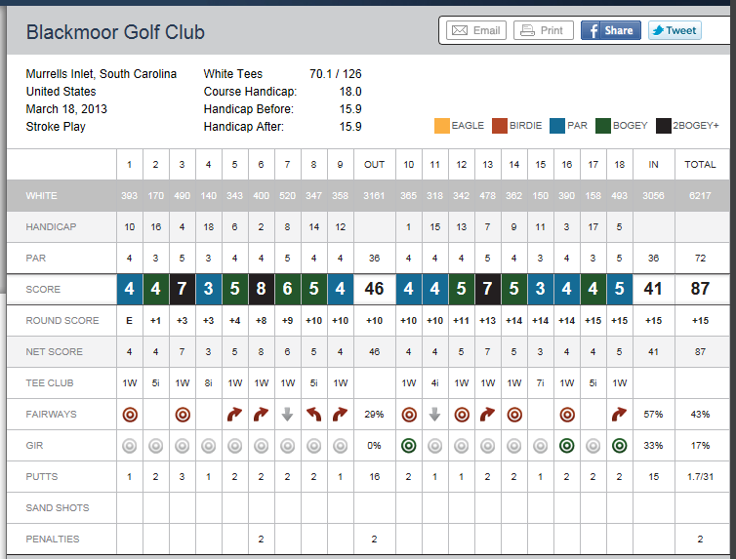Click hole 8 fairway missed-left arrow

[x=313, y=415]
